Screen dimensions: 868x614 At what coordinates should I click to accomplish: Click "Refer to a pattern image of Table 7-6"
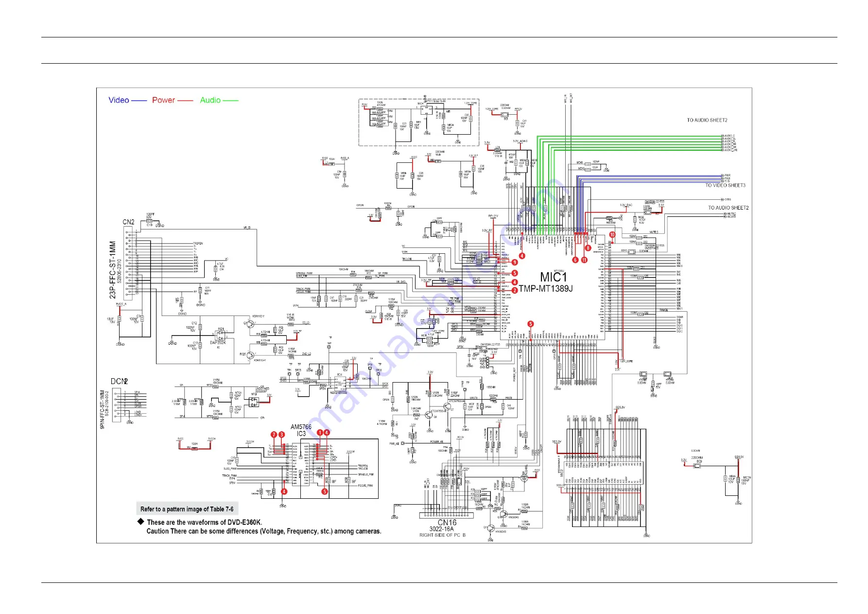click(x=187, y=509)
